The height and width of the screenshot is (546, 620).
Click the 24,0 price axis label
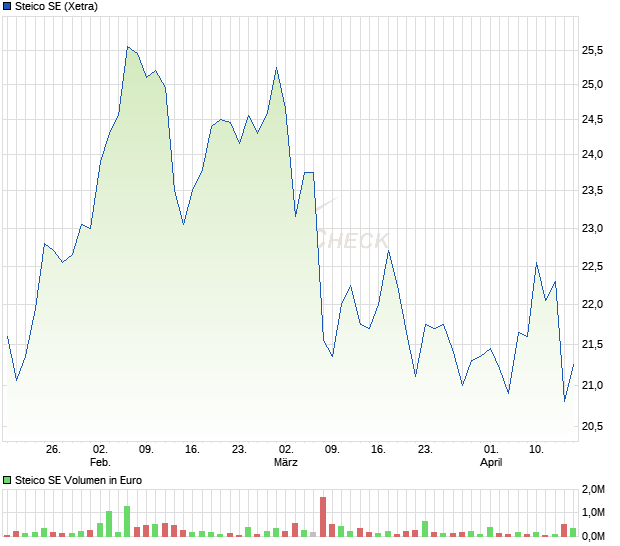click(592, 154)
